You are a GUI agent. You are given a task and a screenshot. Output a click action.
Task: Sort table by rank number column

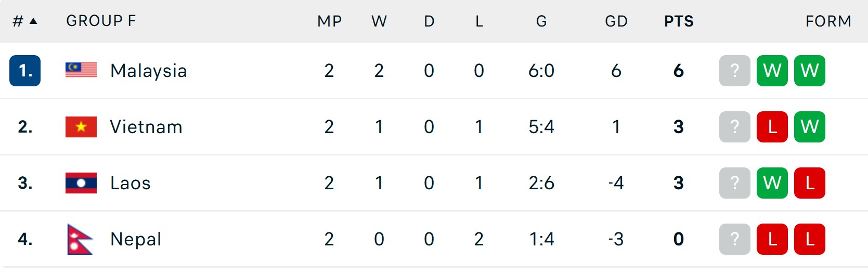click(x=24, y=21)
